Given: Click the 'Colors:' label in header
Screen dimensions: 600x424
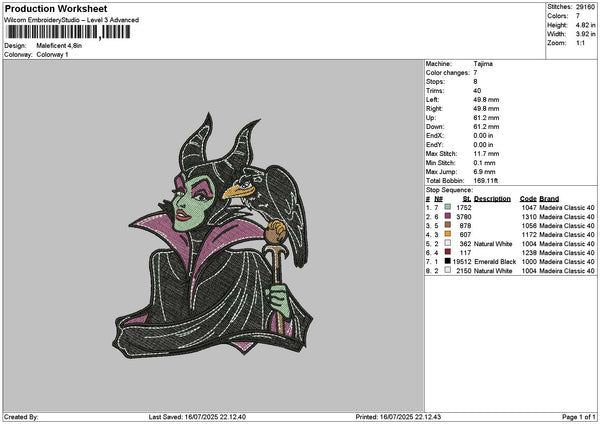Looking at the screenshot, I should 558,16.
